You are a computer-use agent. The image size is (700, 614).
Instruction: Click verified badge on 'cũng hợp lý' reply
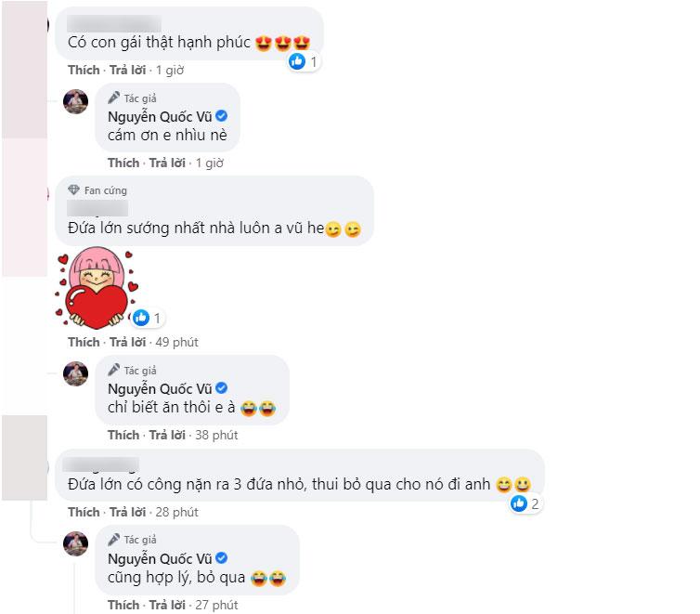click(222, 558)
